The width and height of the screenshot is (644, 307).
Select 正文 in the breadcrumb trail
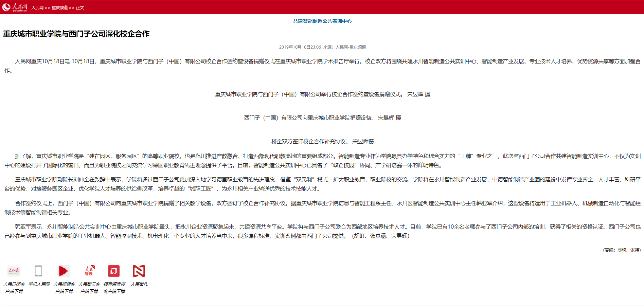pyautogui.click(x=80, y=8)
